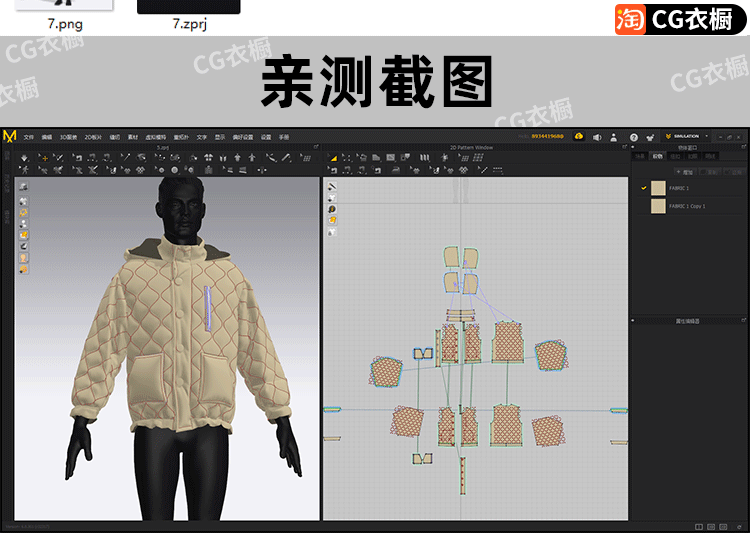This screenshot has height=534, width=750.
Task: Open the 素材 menu
Action: click(133, 137)
